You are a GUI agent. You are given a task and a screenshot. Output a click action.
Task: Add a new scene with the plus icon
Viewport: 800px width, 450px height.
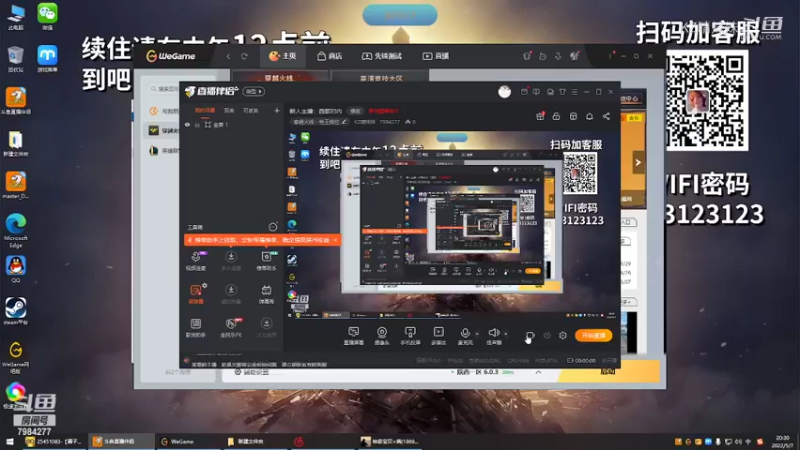click(277, 110)
